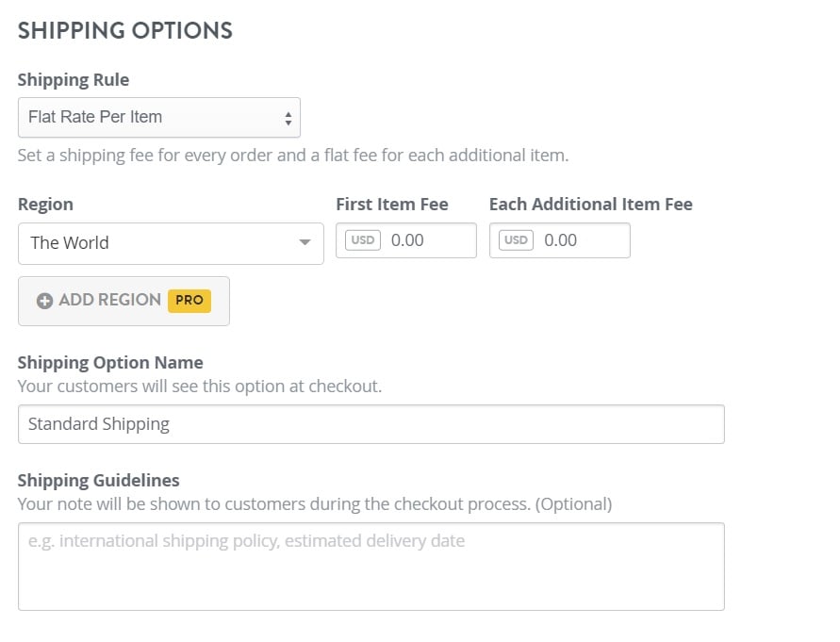
Task: Click the Shipping Option Name text field
Action: pyautogui.click(x=371, y=424)
